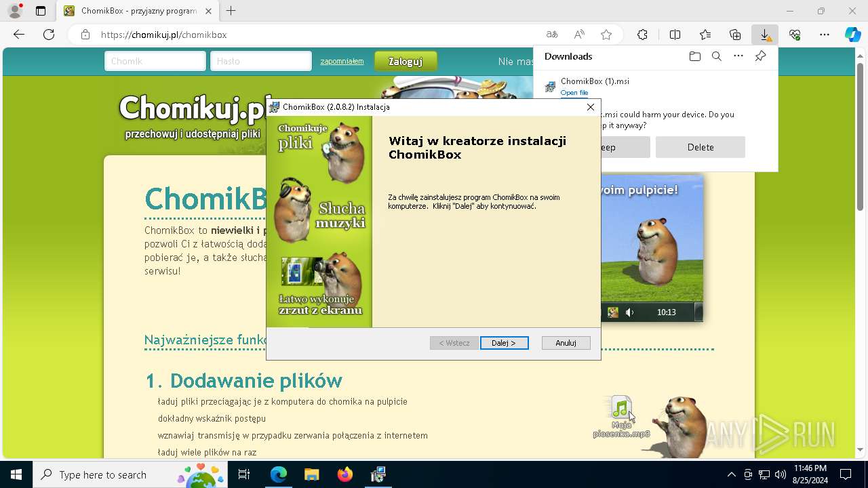Toggle the Read aloud icon
The image size is (868, 488).
pyautogui.click(x=579, y=35)
